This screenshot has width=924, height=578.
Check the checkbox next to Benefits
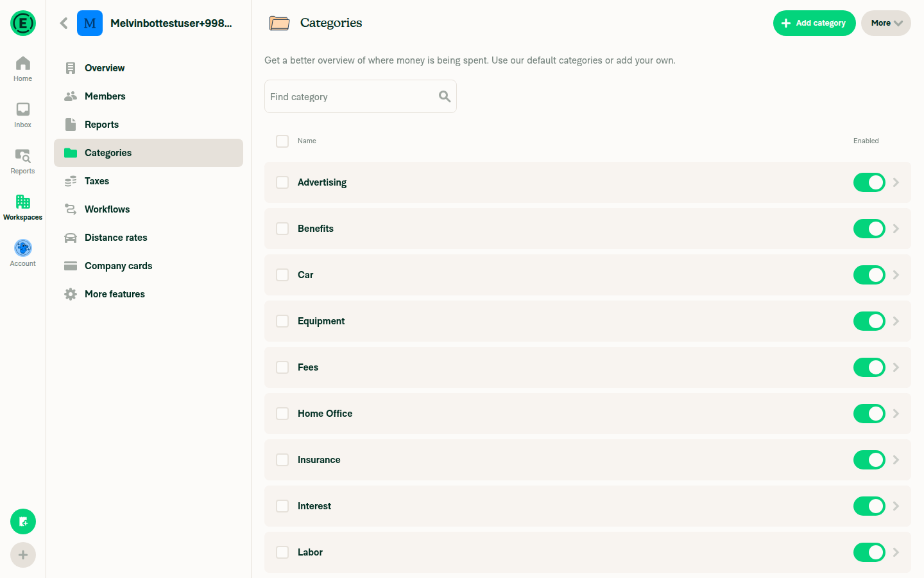[282, 229]
